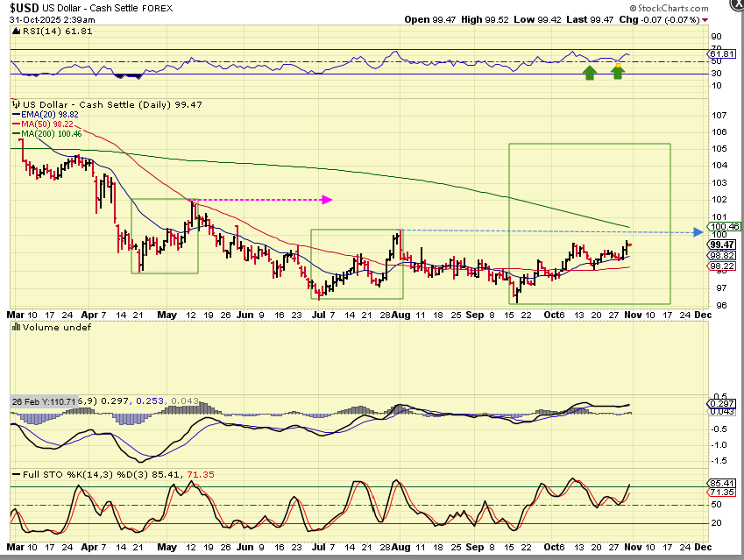Click the red 98.22 tag on the price axis
The image size is (744, 560).
(722, 266)
